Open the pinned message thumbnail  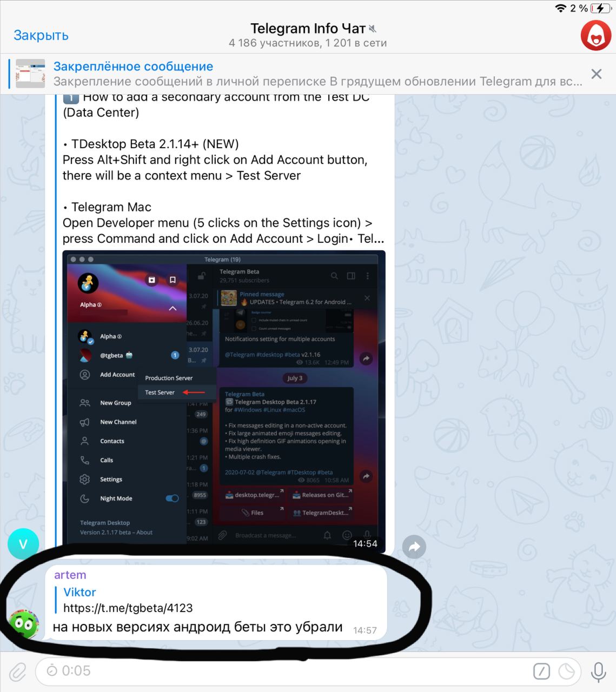point(30,74)
